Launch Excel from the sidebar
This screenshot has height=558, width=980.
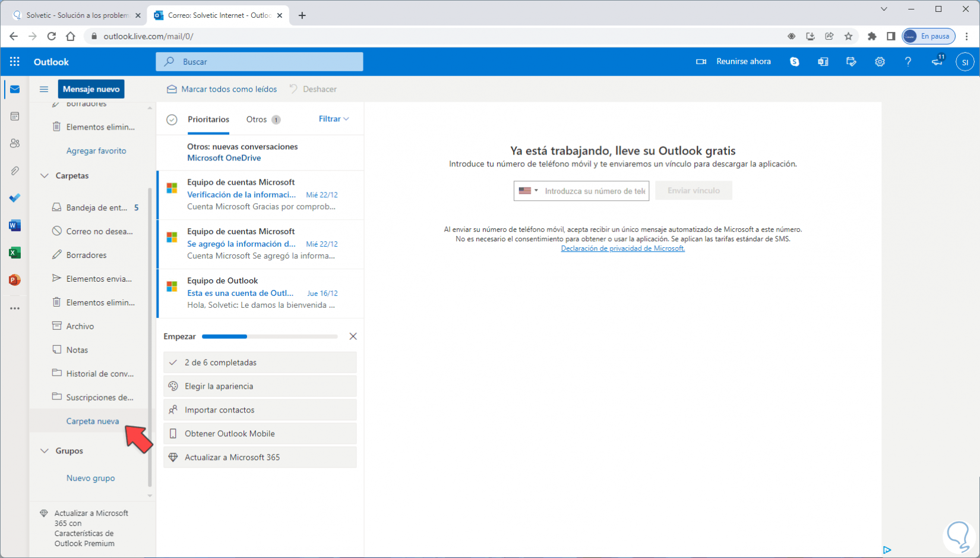pyautogui.click(x=15, y=253)
